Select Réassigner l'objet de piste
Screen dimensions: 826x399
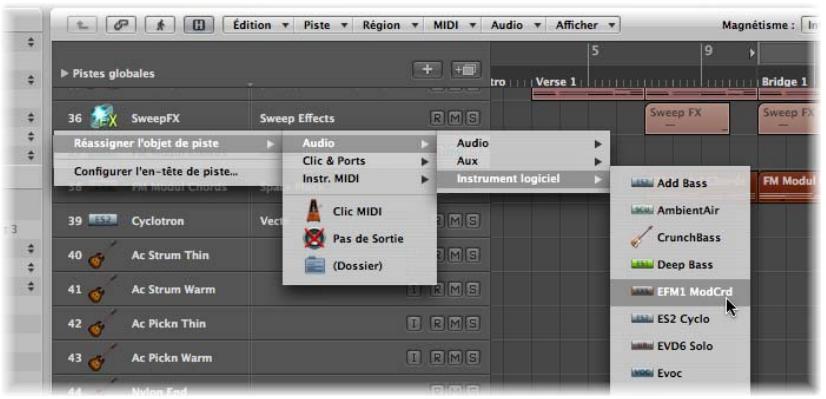pos(168,143)
